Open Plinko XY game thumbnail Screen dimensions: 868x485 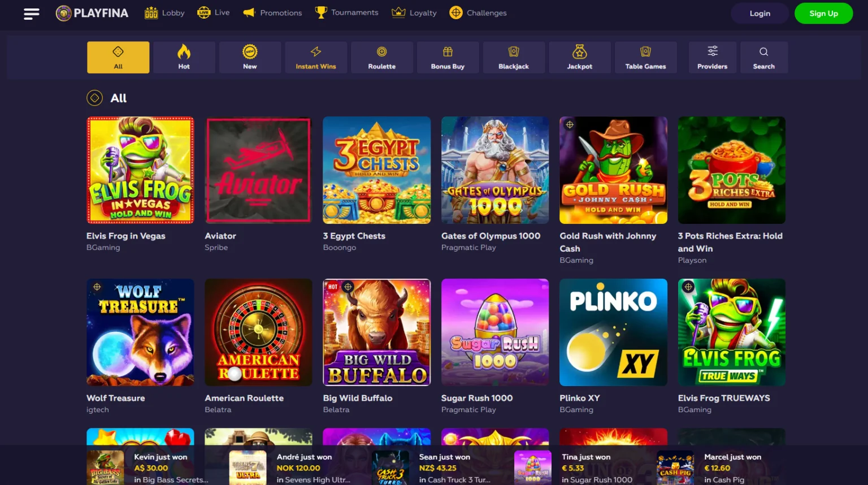tap(613, 332)
